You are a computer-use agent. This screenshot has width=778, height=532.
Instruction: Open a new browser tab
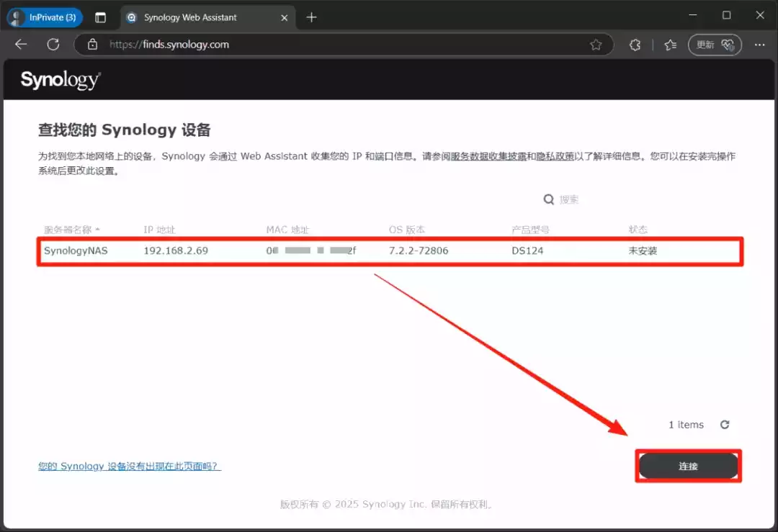point(311,17)
